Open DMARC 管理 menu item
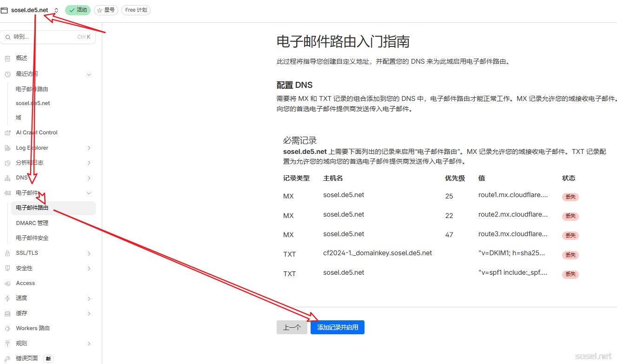 point(32,223)
